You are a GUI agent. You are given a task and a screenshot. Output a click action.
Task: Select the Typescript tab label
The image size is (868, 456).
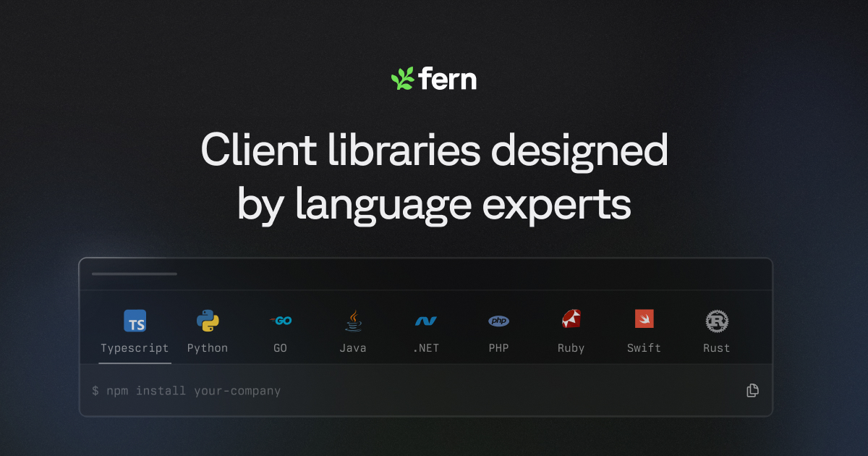(135, 348)
